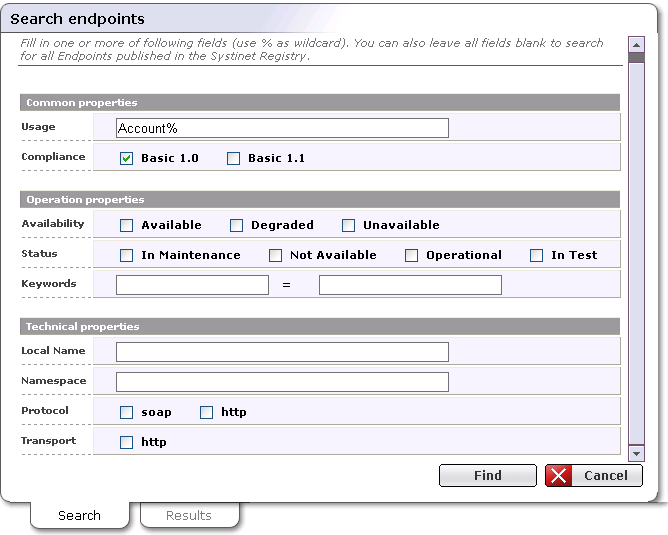This screenshot has width=668, height=535.
Task: Click the Status row label
Action: [x=39, y=254]
